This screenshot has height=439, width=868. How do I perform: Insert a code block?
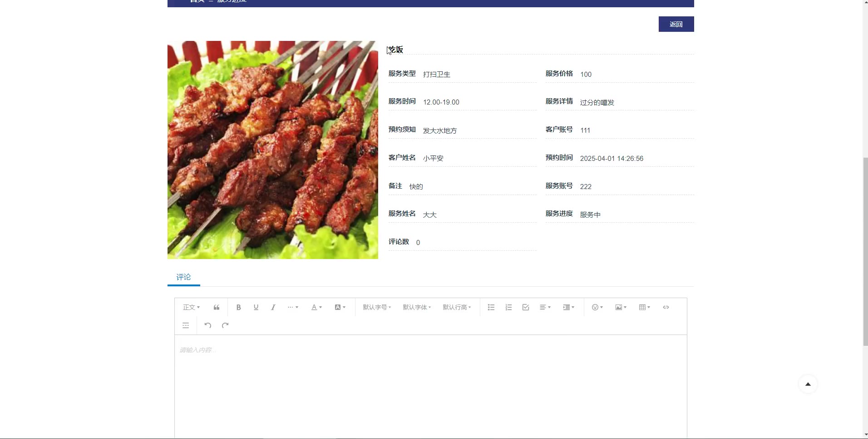(x=666, y=307)
